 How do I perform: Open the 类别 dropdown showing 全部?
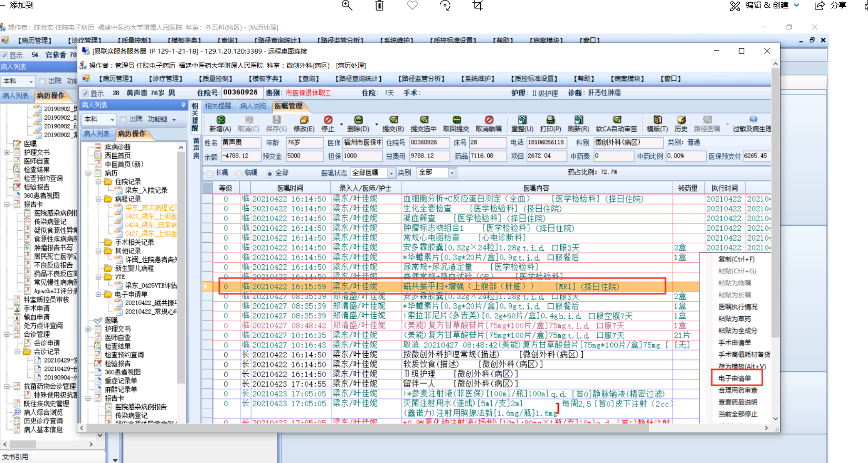(x=451, y=173)
